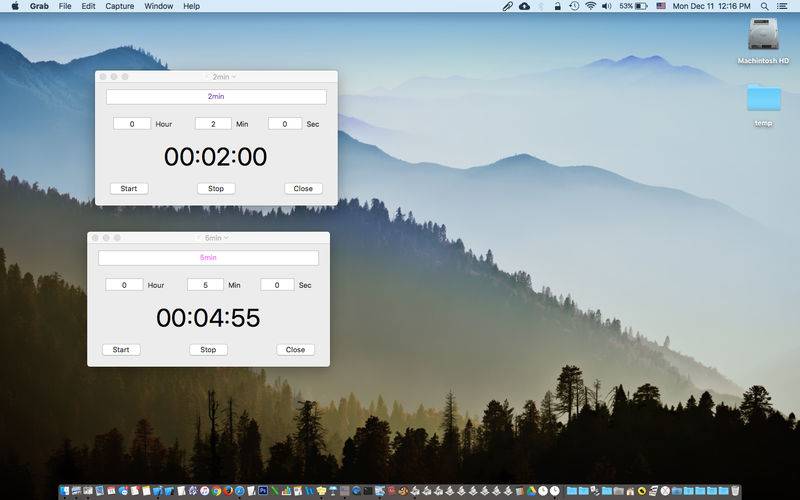Click the cloud upload menu bar icon
This screenshot has height=500, width=800.
tap(524, 6)
